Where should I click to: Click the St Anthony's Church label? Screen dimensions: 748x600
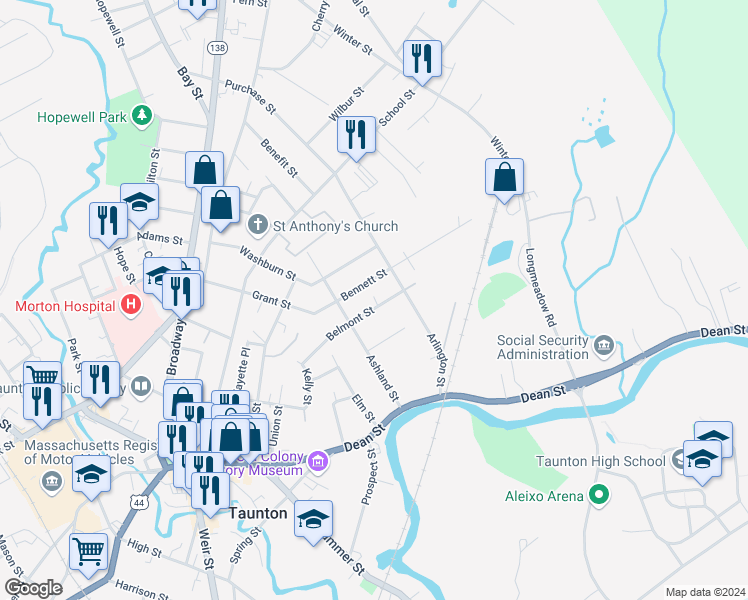(335, 226)
